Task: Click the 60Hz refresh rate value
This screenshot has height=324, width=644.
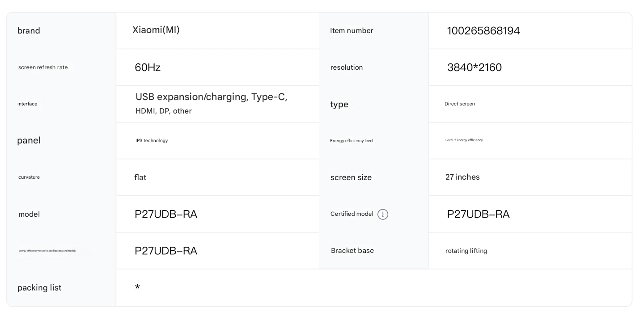Action: (148, 67)
